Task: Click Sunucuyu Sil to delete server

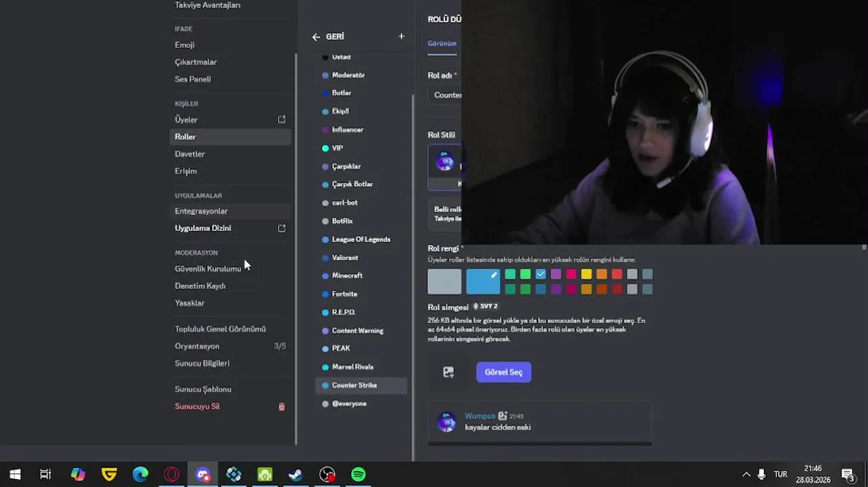Action: [x=197, y=407]
